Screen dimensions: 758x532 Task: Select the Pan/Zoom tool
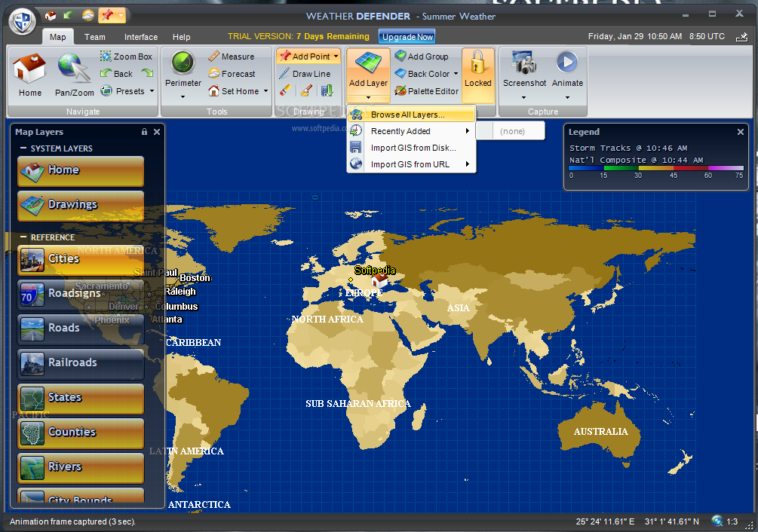pos(74,75)
